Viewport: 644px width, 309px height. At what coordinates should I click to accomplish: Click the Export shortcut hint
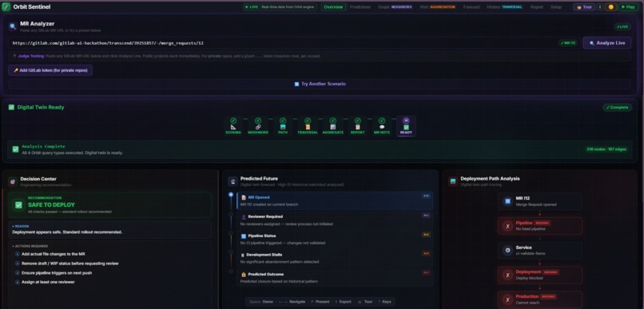point(343,302)
